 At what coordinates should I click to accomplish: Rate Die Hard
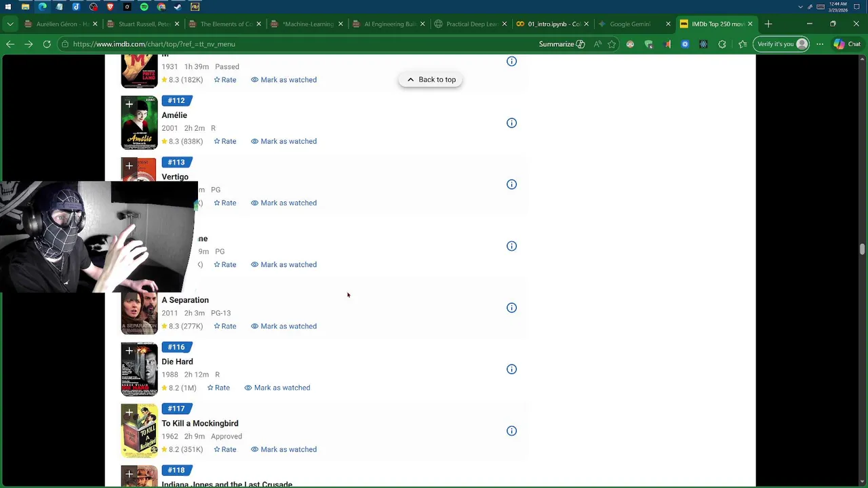(x=218, y=388)
